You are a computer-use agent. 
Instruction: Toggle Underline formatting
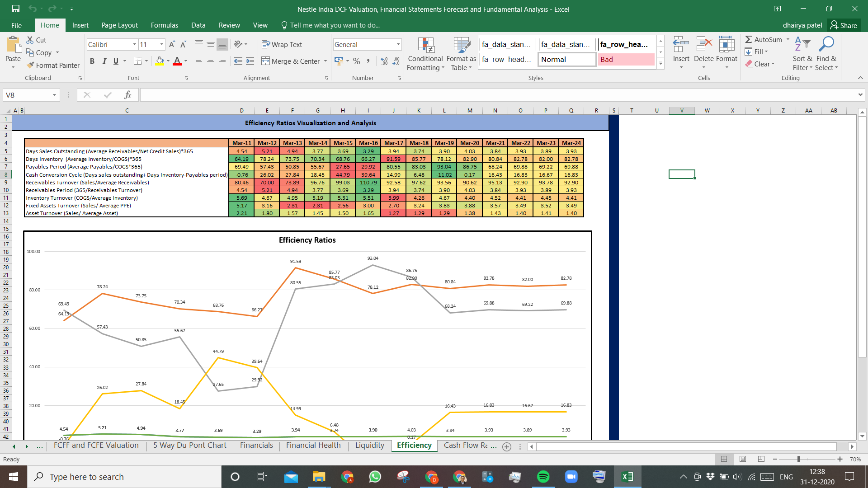(x=116, y=61)
